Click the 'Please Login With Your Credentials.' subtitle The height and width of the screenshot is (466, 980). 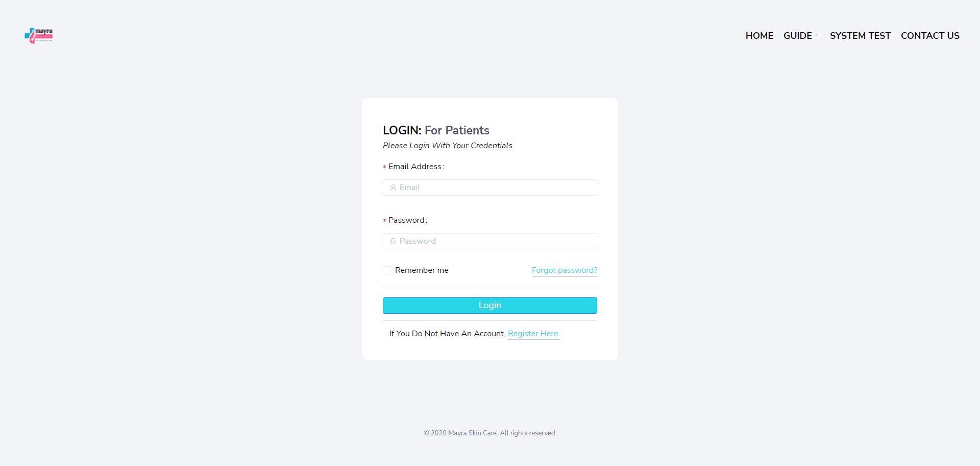coord(448,146)
